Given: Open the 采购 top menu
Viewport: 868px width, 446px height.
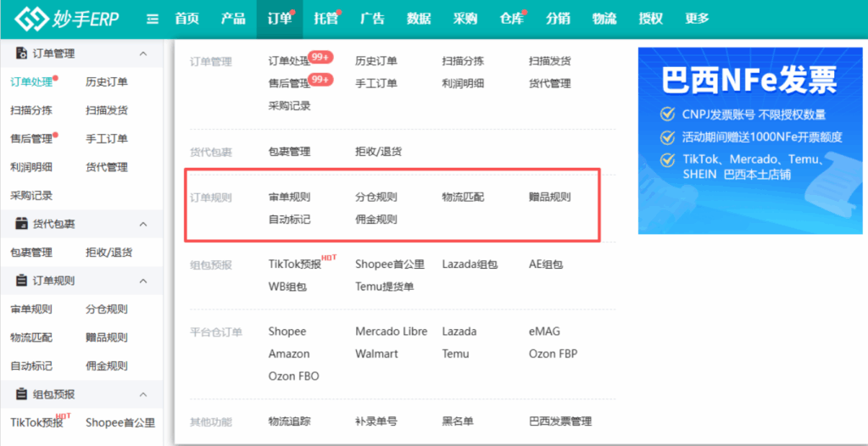Looking at the screenshot, I should point(465,19).
